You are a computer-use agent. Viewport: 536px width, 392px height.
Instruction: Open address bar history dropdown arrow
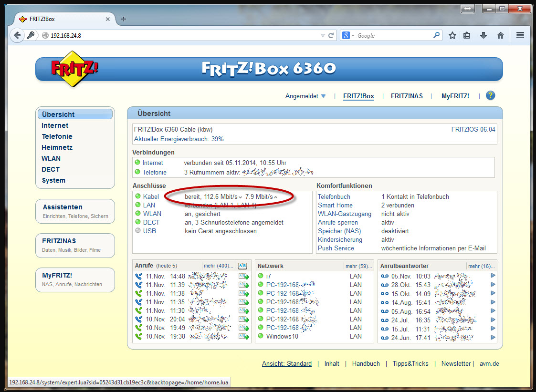coord(322,35)
